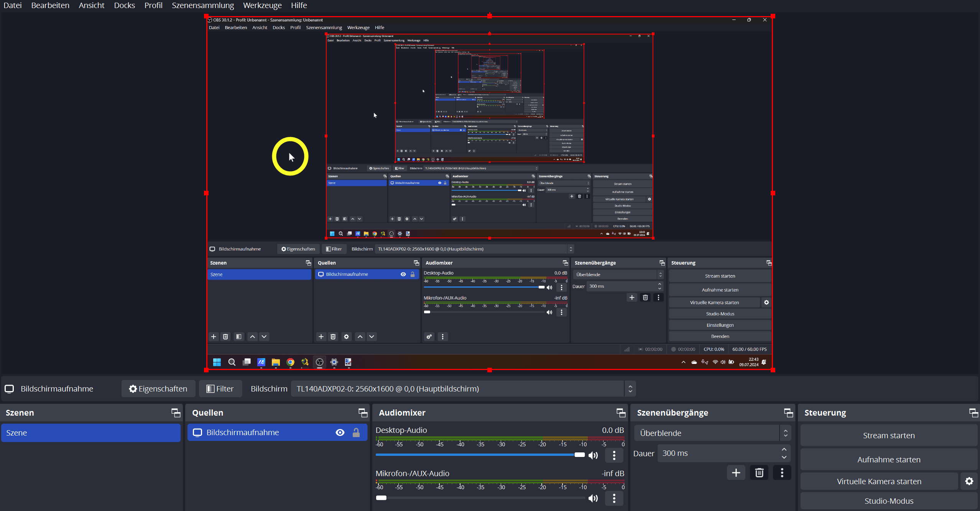Open Desktop-Audio three-dot options menu
The width and height of the screenshot is (980, 511).
tap(614, 455)
